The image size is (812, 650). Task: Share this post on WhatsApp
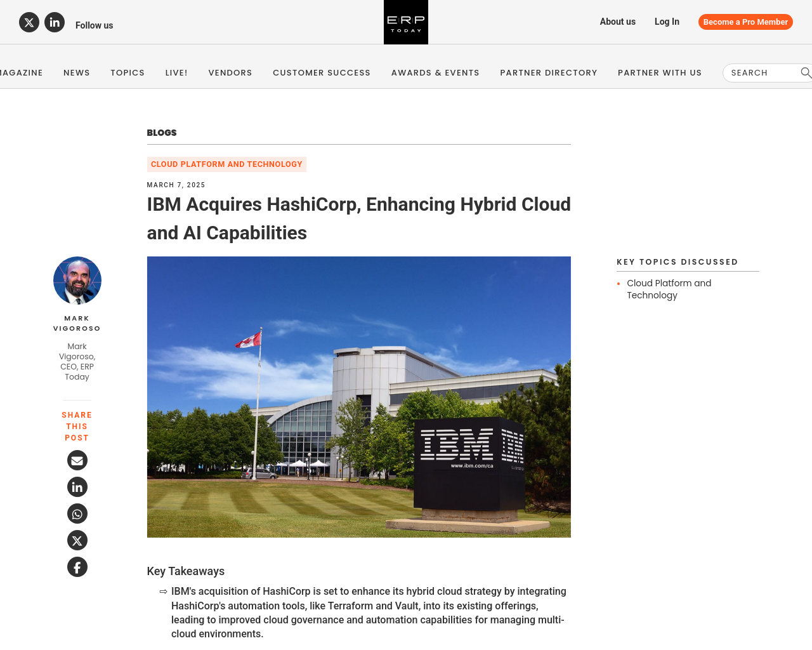(77, 514)
